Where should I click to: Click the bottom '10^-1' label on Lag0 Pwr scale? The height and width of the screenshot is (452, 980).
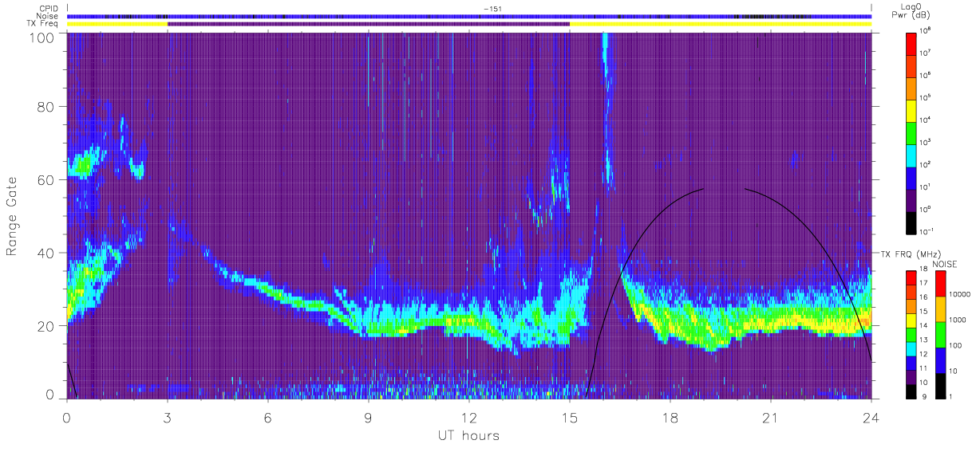pyautogui.click(x=926, y=231)
